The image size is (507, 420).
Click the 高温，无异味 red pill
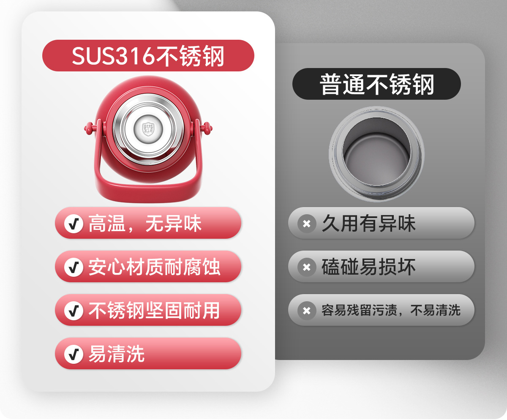pos(148,223)
